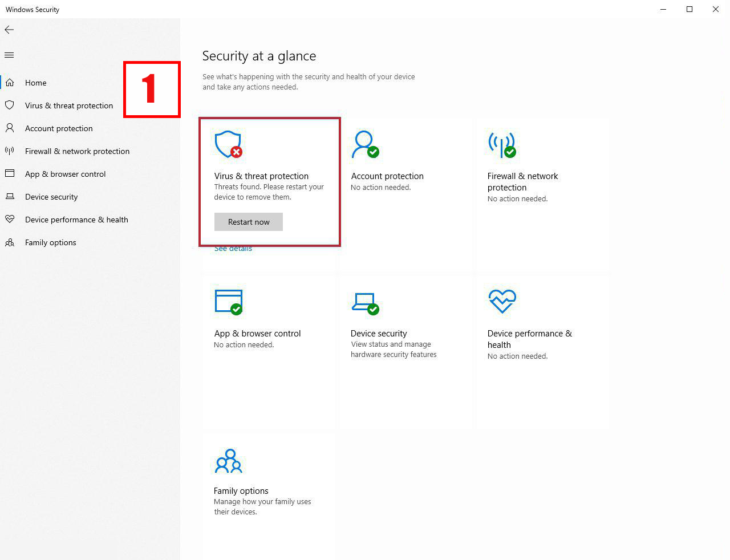
Task: Click the Windows Security window title
Action: coord(33,10)
